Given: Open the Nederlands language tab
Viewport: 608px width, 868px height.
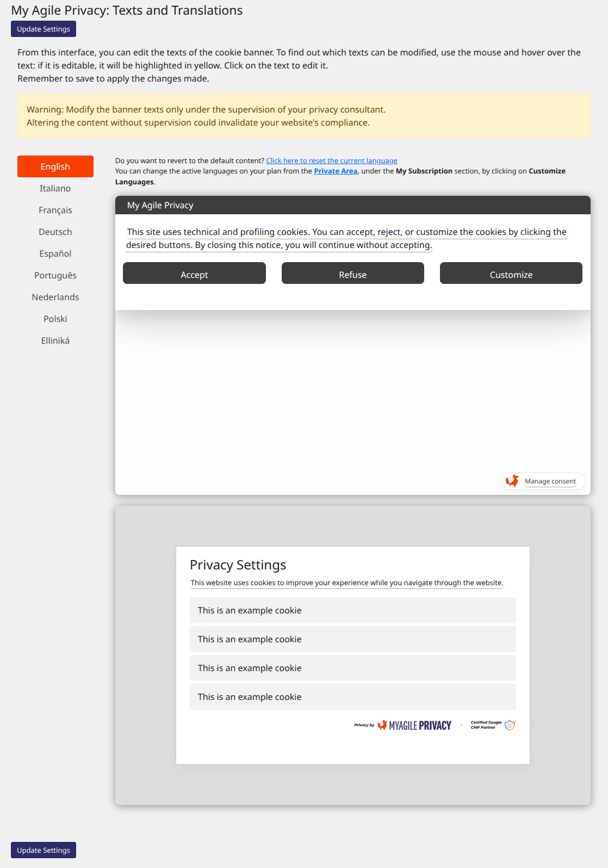Looking at the screenshot, I should point(55,297).
